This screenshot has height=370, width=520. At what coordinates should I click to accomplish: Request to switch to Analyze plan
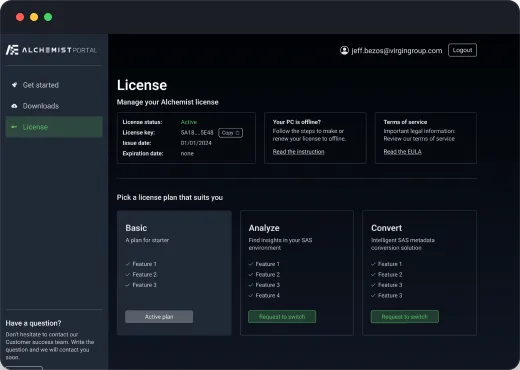[282, 317]
